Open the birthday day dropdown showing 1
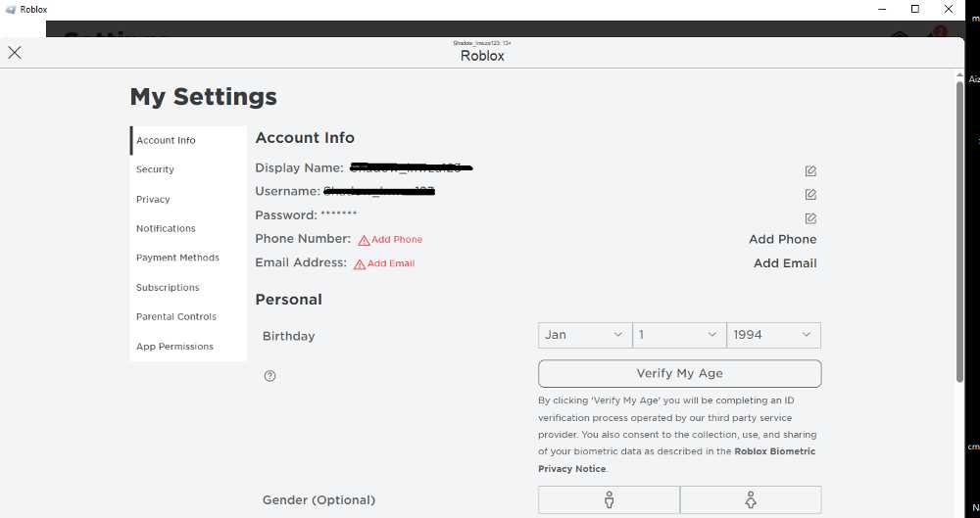The height and width of the screenshot is (518, 980). click(679, 335)
